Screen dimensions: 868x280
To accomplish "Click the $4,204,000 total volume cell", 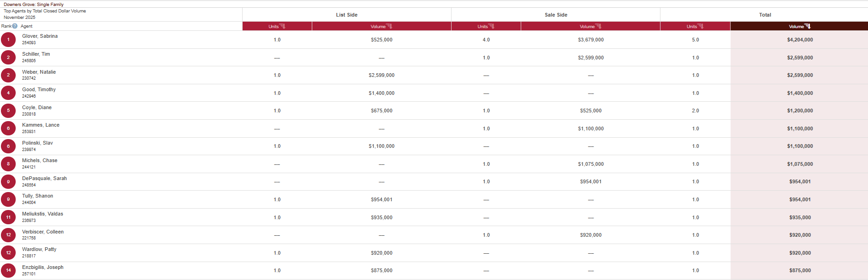I will 800,40.
